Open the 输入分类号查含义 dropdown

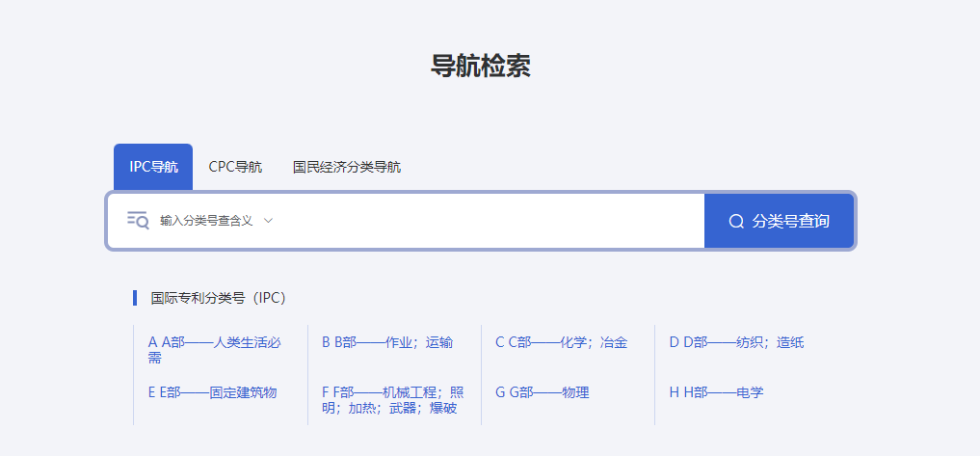(206, 221)
